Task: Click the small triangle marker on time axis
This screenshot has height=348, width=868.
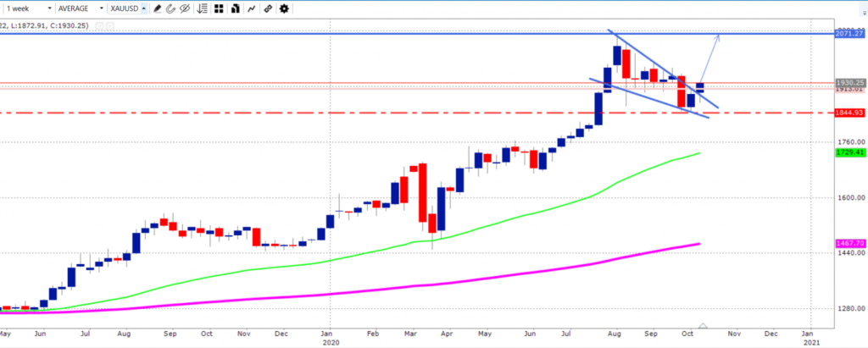Action: (702, 326)
